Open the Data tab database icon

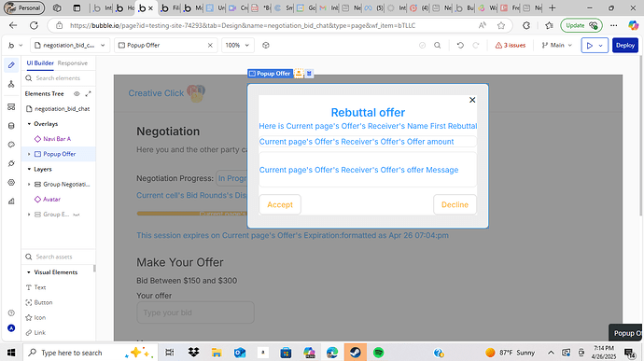[11, 126]
